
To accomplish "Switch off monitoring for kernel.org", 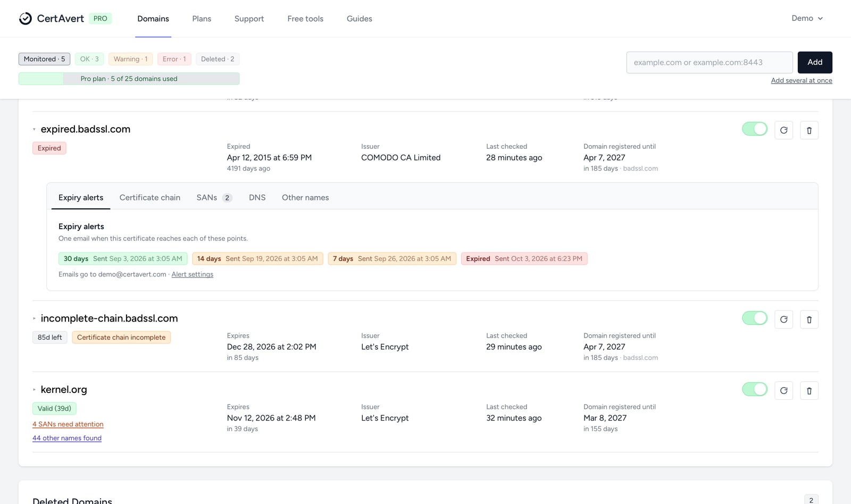I will click(755, 389).
